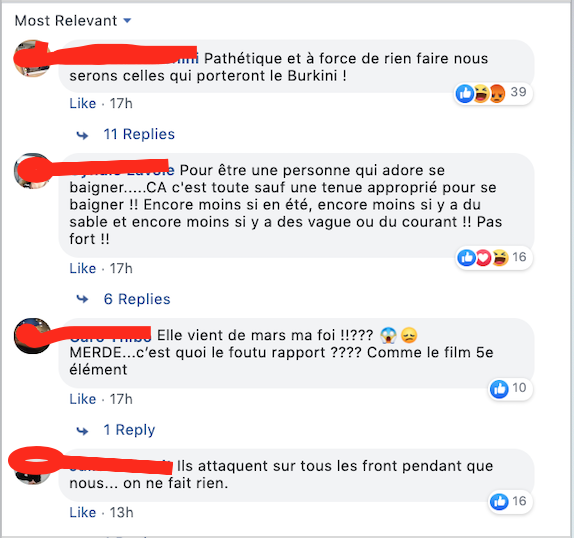Click the reply arrow icon beside 11 Replies

pyautogui.click(x=82, y=135)
